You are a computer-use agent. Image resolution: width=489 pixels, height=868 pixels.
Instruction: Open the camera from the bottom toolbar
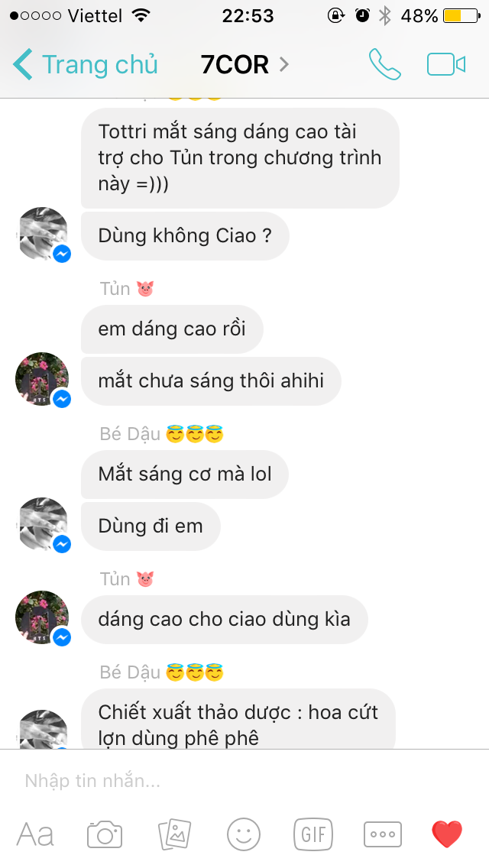(105, 834)
